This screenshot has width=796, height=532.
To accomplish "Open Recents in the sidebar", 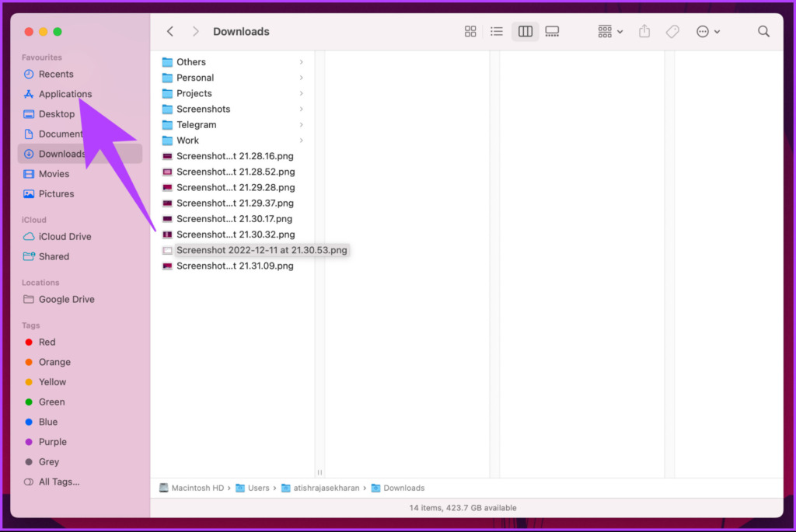I will (x=80, y=74).
